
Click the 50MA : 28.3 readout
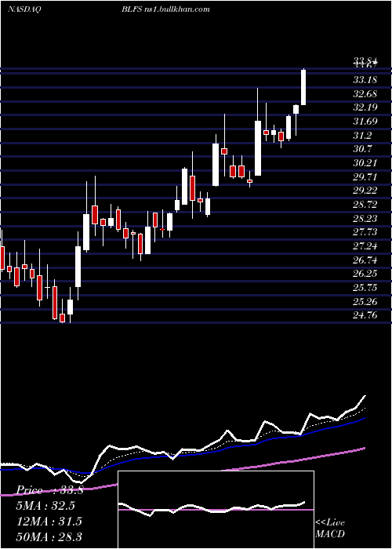tap(49, 536)
